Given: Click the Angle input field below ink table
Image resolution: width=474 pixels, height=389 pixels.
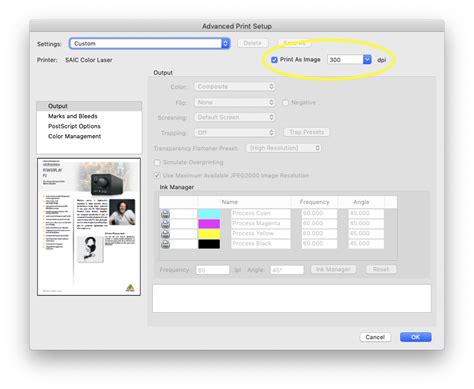Looking at the screenshot, I should [x=287, y=270].
